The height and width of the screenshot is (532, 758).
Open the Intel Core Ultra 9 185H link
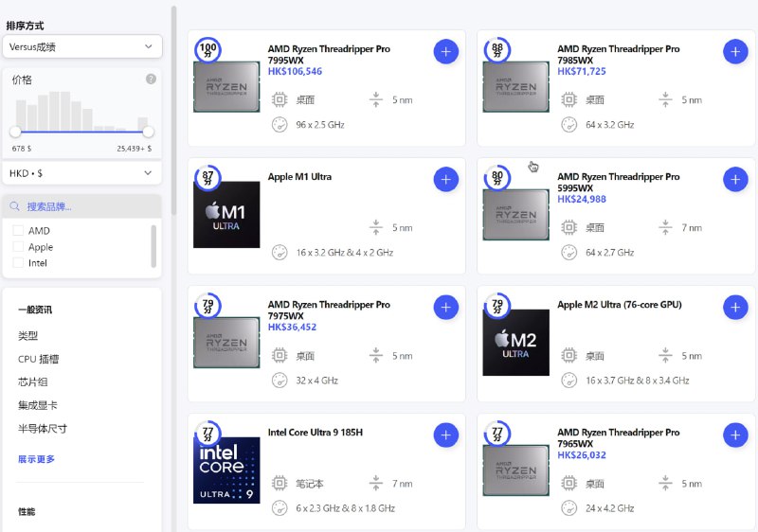pyautogui.click(x=316, y=433)
